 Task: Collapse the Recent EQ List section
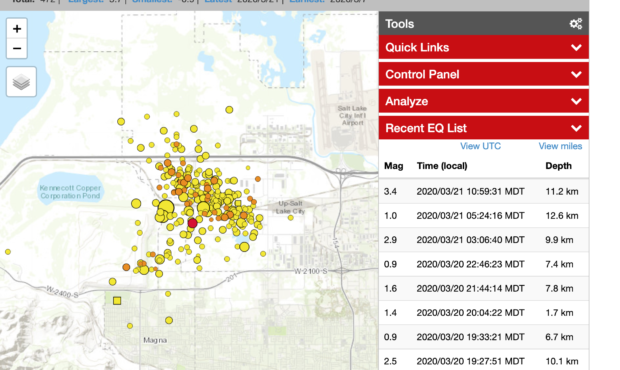pos(484,128)
